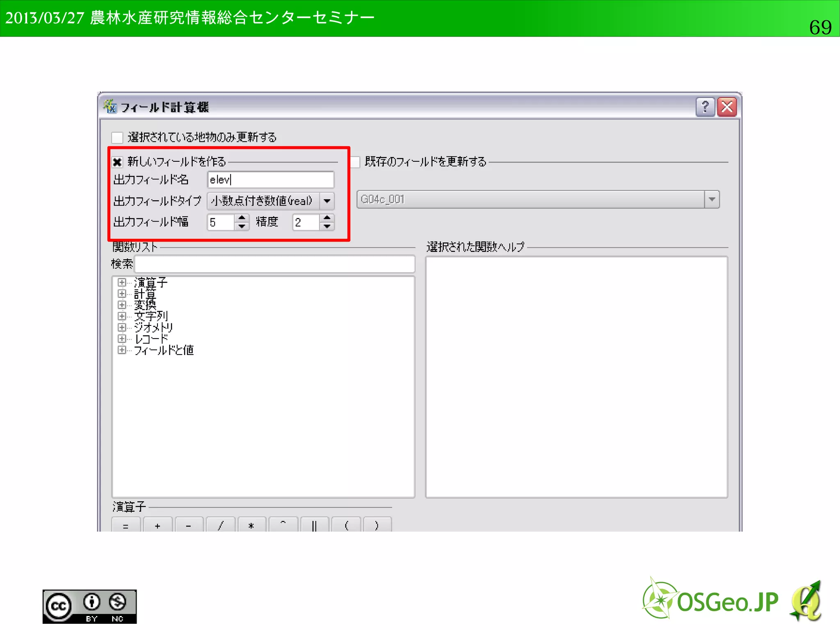Click the Creative Commons BY-NC badge
This screenshot has width=840, height=630.
pyautogui.click(x=89, y=607)
